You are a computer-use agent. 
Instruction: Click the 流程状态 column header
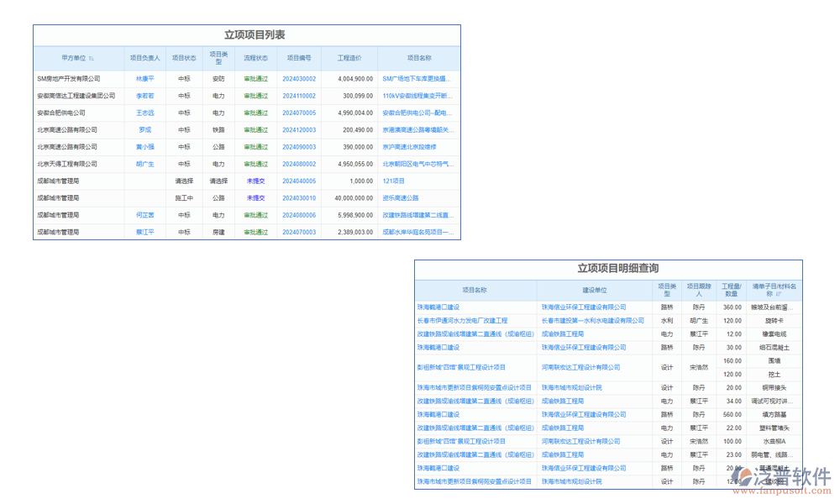click(x=255, y=58)
